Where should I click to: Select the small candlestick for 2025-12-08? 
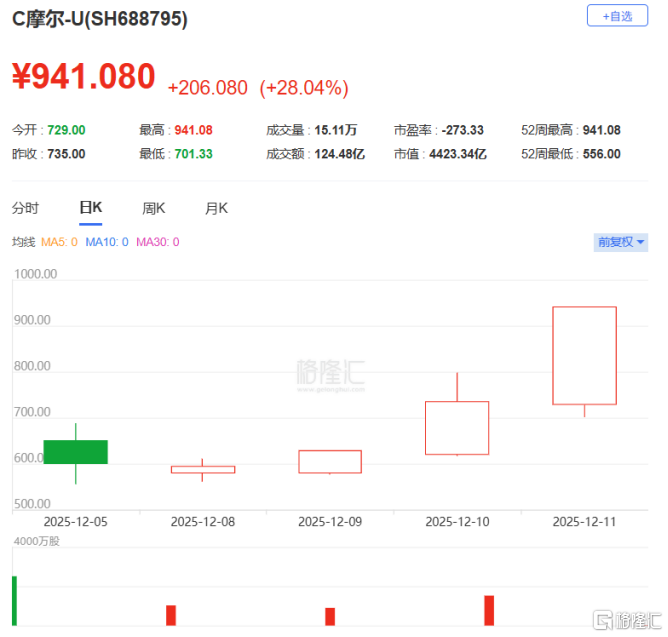202,469
